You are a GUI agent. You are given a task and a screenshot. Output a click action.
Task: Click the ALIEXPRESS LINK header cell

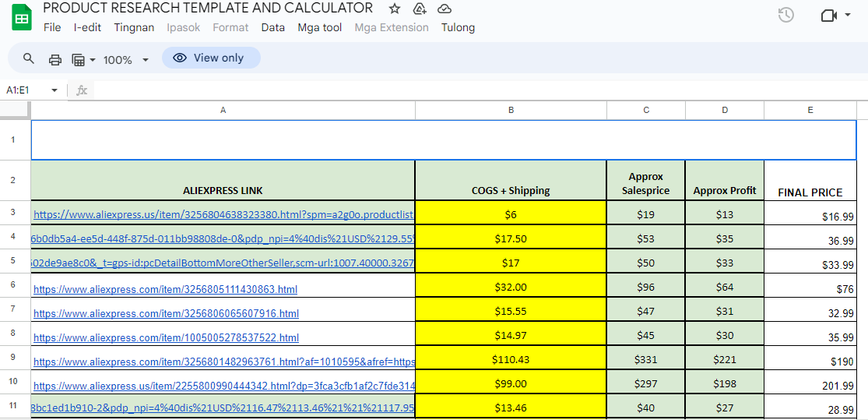[223, 181]
